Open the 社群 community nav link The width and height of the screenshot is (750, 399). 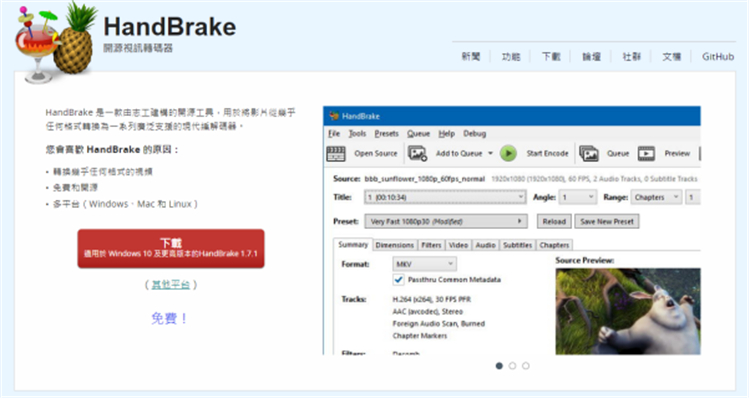click(631, 56)
